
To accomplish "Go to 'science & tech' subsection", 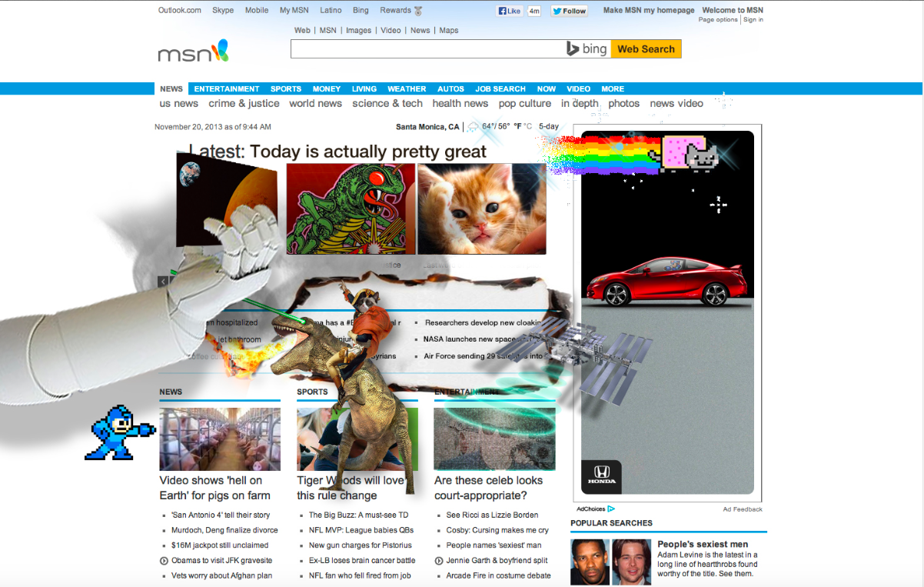I will click(387, 103).
